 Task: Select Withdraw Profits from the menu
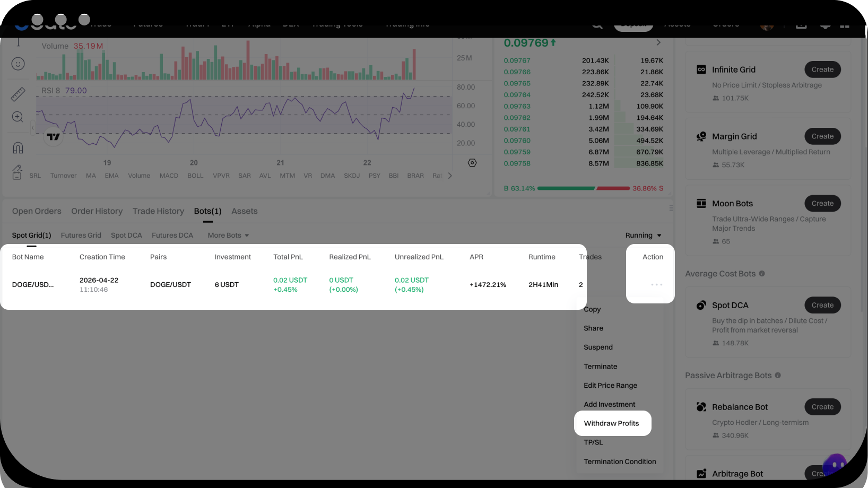611,423
